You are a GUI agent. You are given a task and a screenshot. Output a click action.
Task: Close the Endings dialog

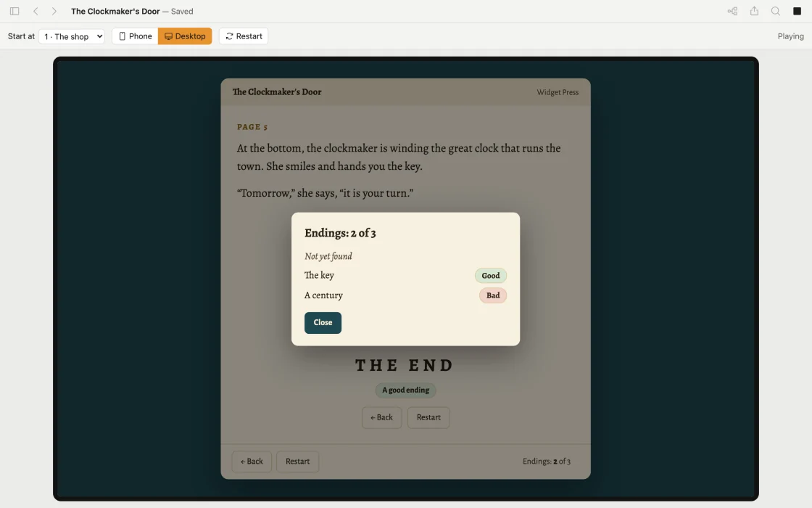(x=323, y=322)
